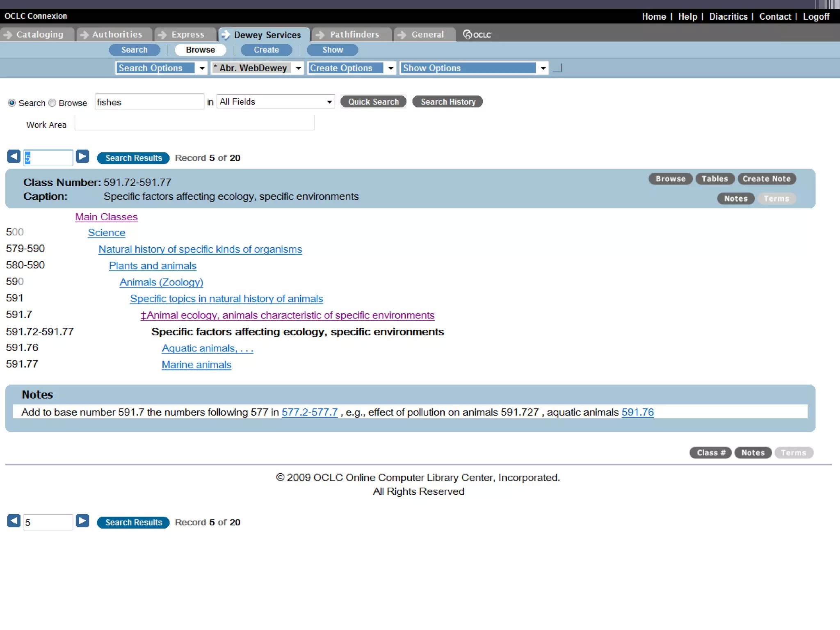Image resolution: width=840 pixels, height=630 pixels.
Task: Select the Browse radio button
Action: pos(52,103)
